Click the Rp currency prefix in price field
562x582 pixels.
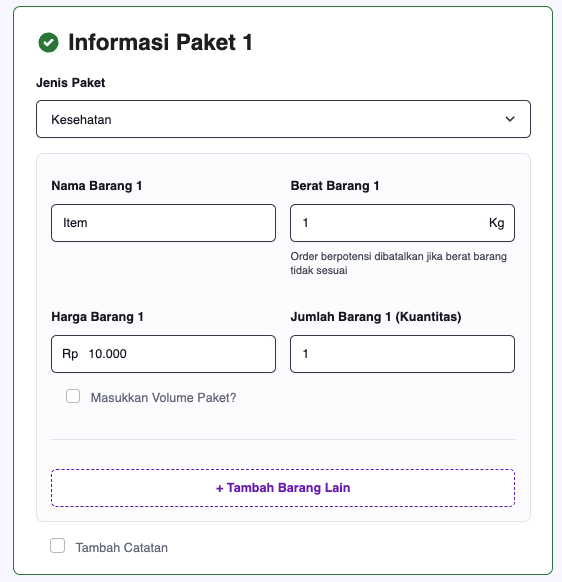pyautogui.click(x=70, y=354)
